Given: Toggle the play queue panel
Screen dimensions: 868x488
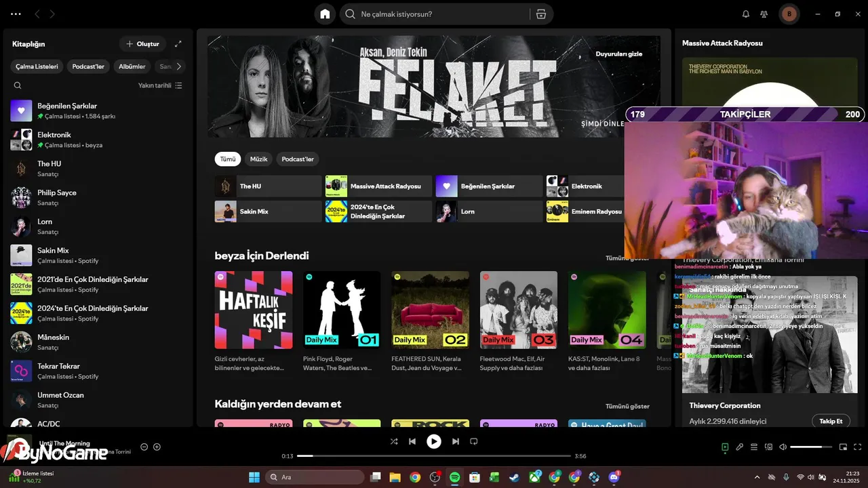Looking at the screenshot, I should coord(754,447).
